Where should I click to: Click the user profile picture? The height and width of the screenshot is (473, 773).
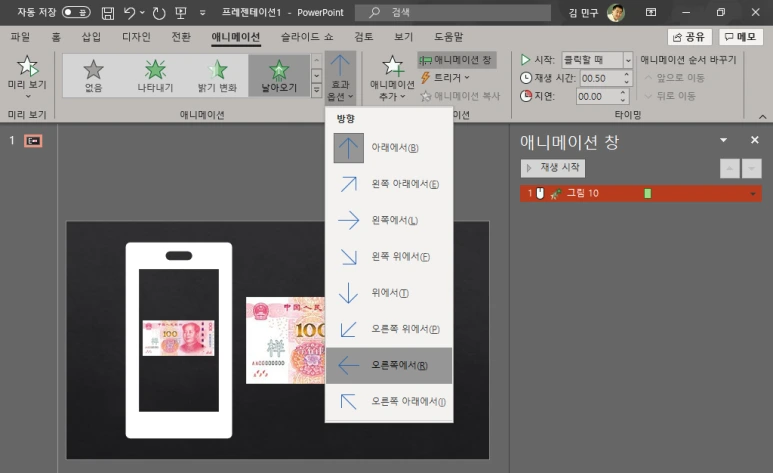coord(616,12)
